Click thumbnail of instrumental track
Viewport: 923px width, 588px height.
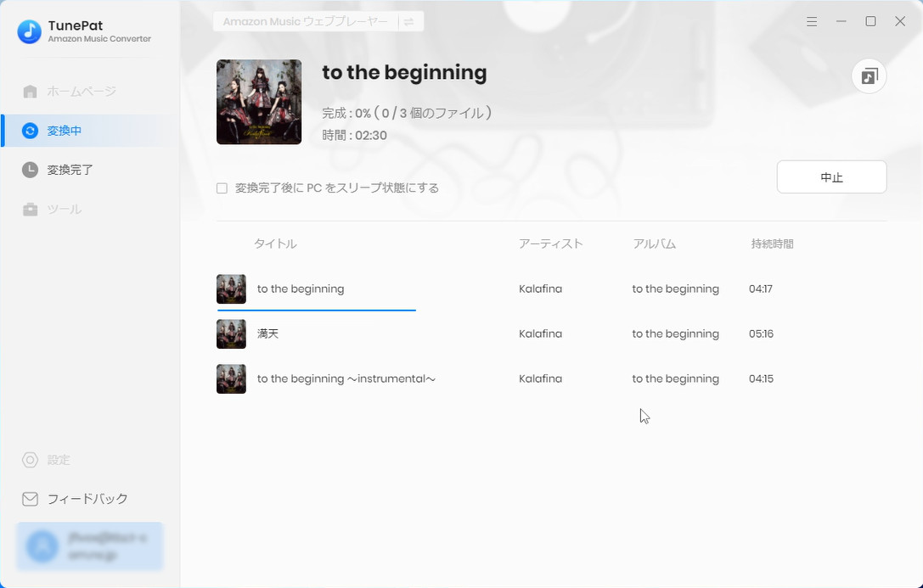tap(231, 378)
